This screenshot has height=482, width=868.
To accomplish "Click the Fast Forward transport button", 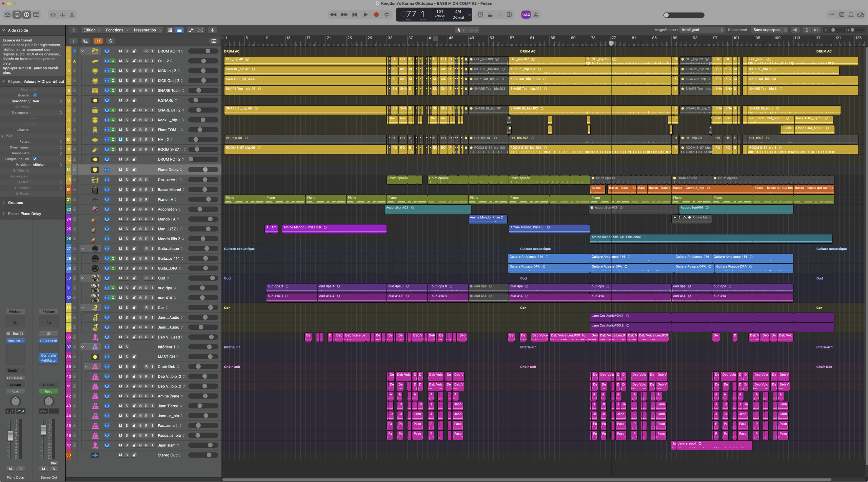I will (x=344, y=15).
